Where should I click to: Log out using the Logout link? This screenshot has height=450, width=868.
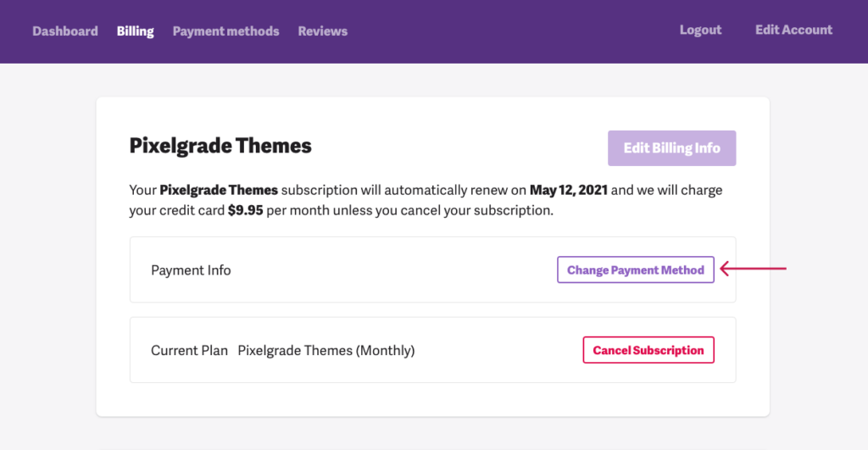[700, 30]
